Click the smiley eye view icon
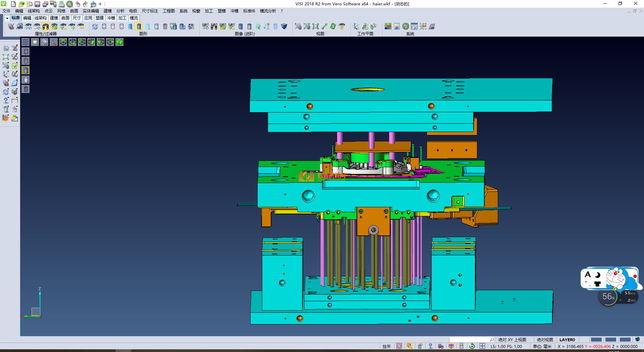 [x=342, y=27]
